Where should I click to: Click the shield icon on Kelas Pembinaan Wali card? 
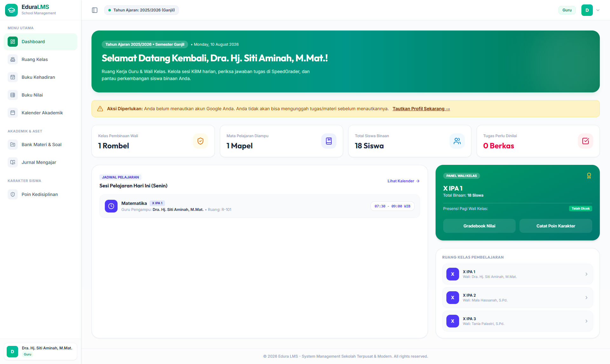(x=200, y=141)
